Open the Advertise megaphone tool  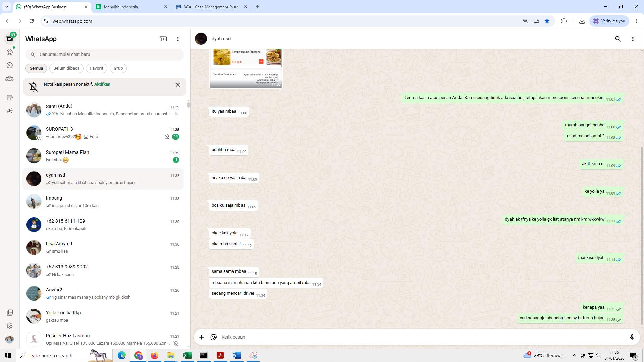[10, 110]
